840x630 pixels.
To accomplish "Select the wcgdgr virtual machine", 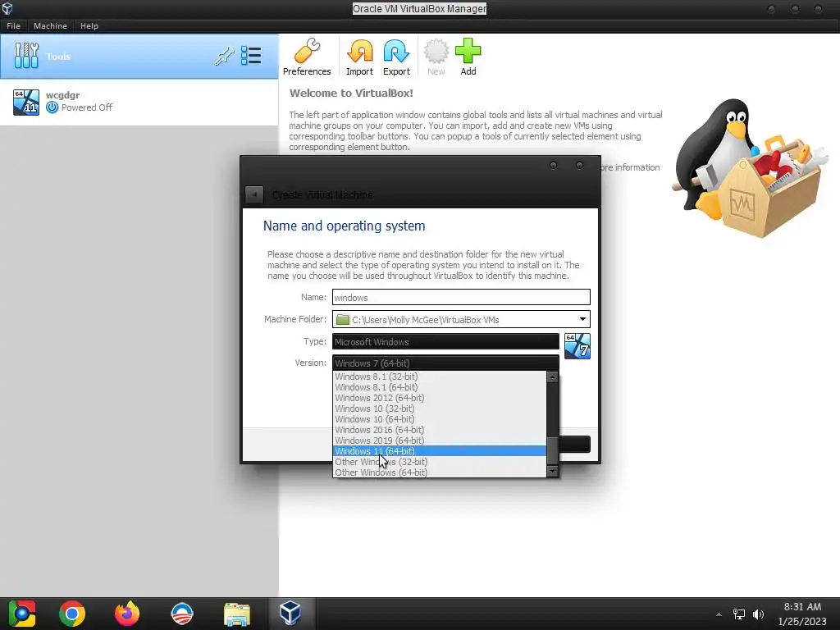I will (x=139, y=102).
